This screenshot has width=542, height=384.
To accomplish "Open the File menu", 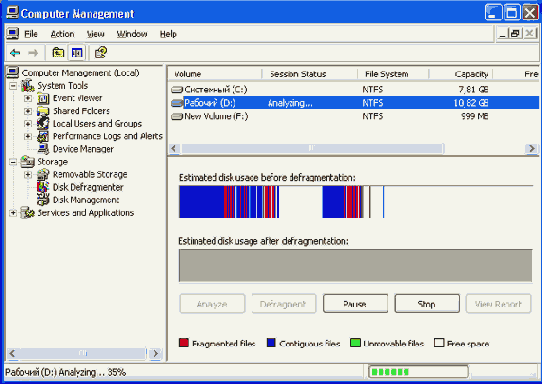I will click(x=31, y=34).
